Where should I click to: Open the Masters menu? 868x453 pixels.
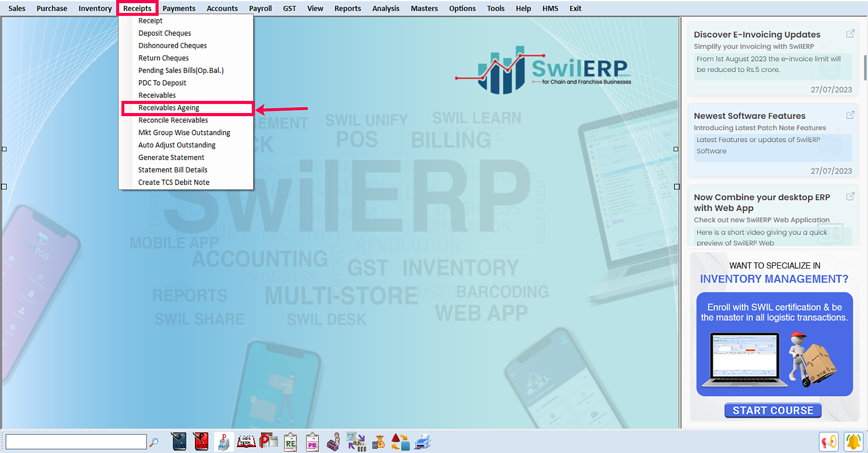(424, 8)
